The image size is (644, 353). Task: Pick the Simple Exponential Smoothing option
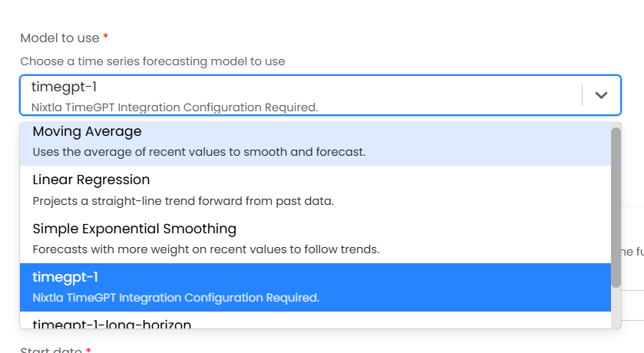click(134, 229)
